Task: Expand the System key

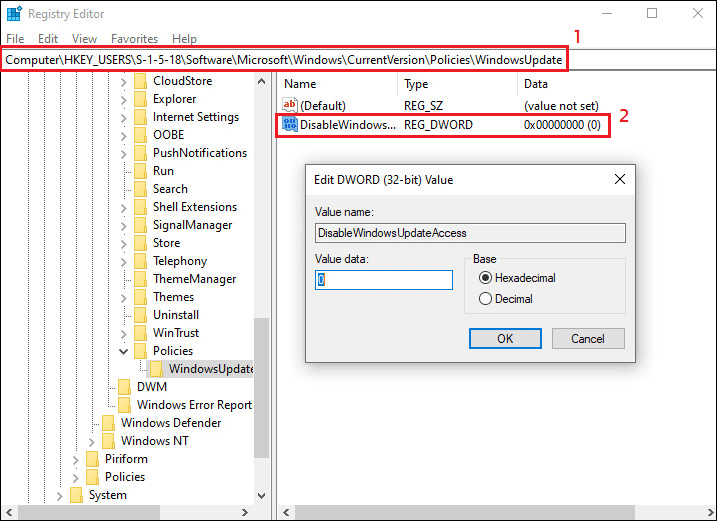Action: click(x=59, y=495)
